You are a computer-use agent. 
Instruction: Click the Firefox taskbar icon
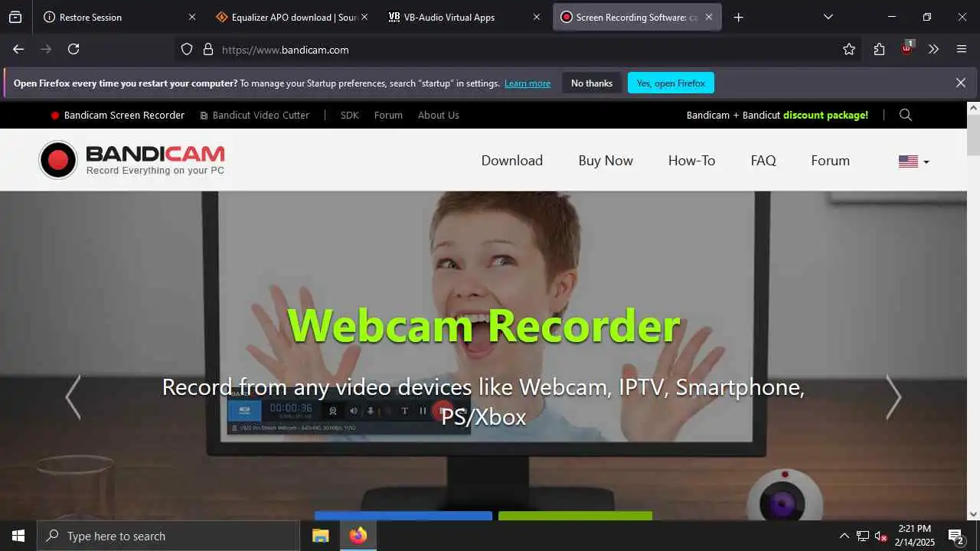pyautogui.click(x=358, y=536)
